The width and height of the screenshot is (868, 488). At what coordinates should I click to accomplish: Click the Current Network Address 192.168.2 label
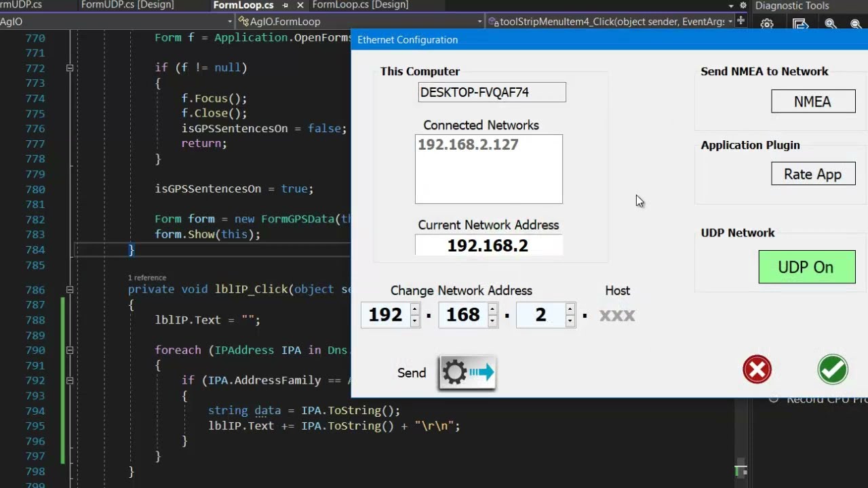tap(488, 245)
